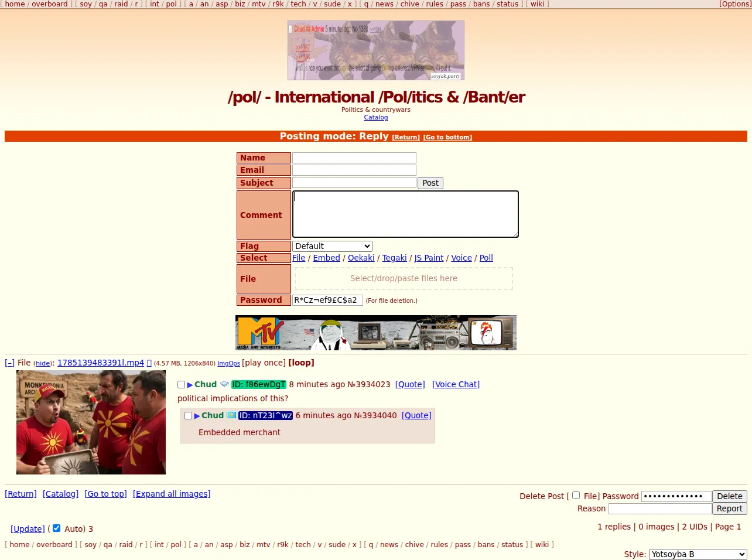Image resolution: width=752 pixels, height=560 pixels.
Task: Tick the checkbox for reply 3934040
Action: pyautogui.click(x=188, y=415)
